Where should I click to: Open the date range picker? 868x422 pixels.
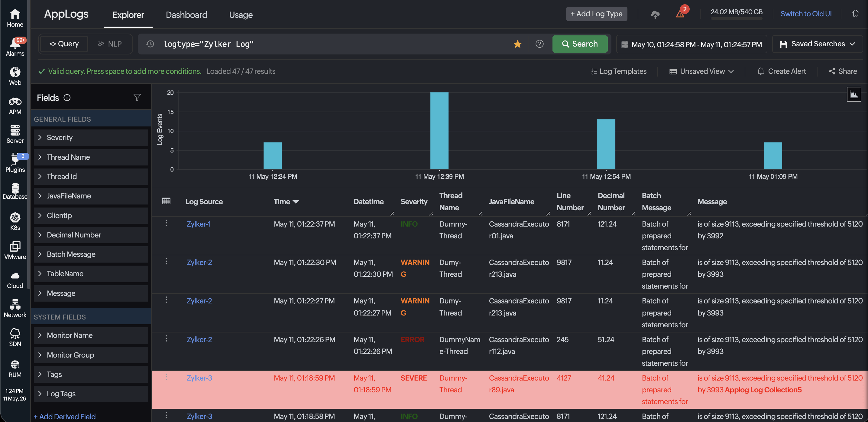[691, 44]
